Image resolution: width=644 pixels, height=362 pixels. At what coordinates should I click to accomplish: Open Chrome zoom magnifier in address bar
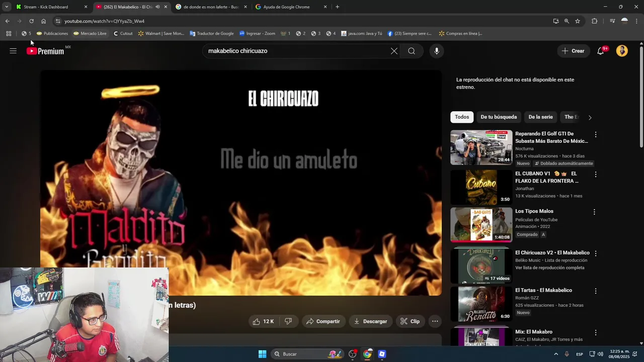pos(567,21)
